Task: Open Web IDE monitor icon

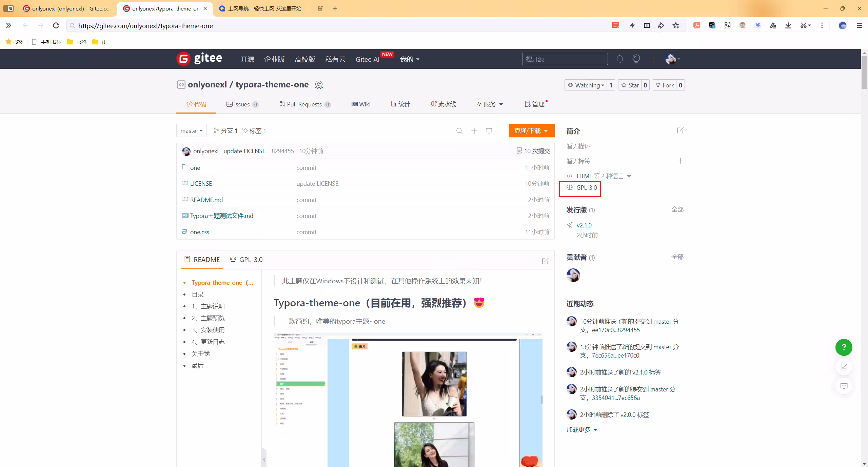Action: (489, 131)
